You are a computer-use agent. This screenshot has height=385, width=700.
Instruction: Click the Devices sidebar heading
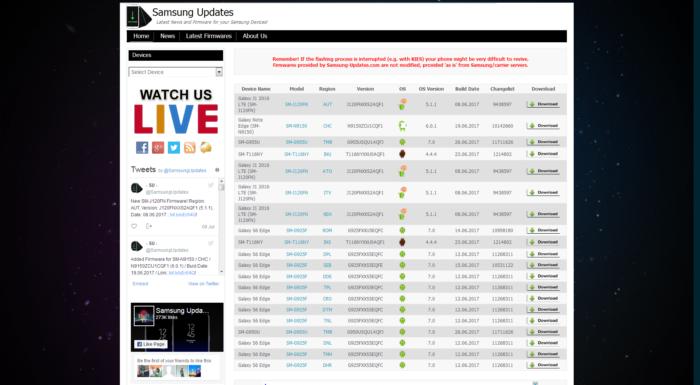pos(175,55)
